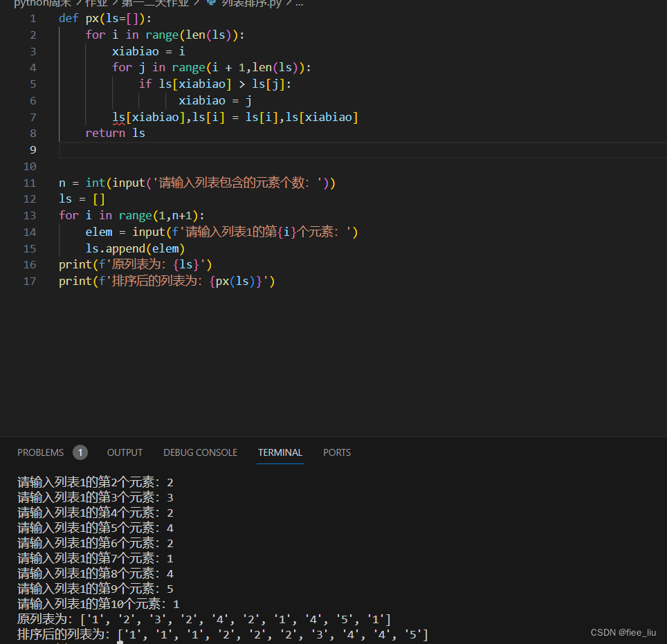Click terminal line '请输入列表1的第5个元素: 4'

(x=95, y=528)
